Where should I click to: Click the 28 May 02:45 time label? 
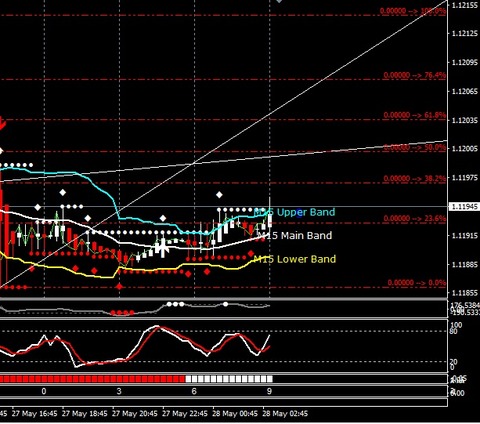point(285,414)
